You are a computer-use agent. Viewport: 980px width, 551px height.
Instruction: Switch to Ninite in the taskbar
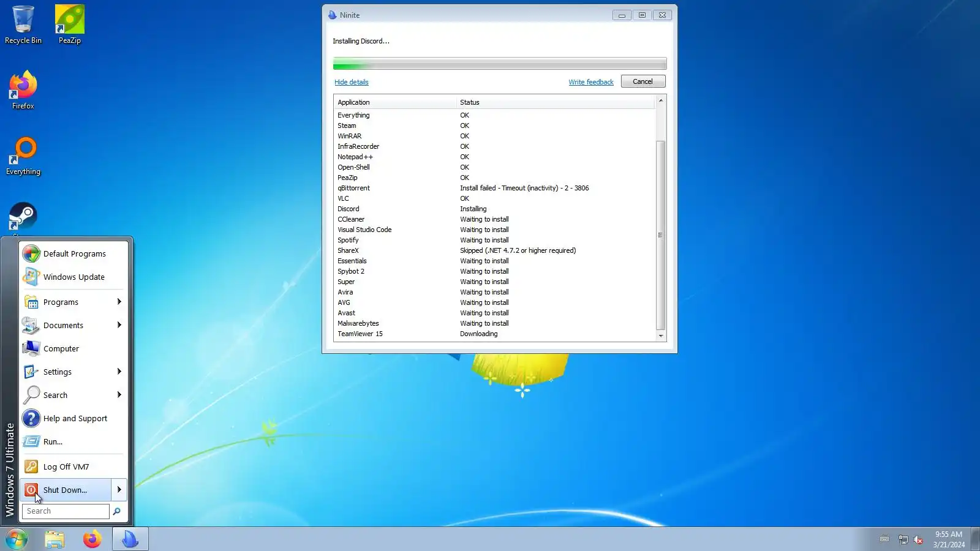(x=130, y=539)
